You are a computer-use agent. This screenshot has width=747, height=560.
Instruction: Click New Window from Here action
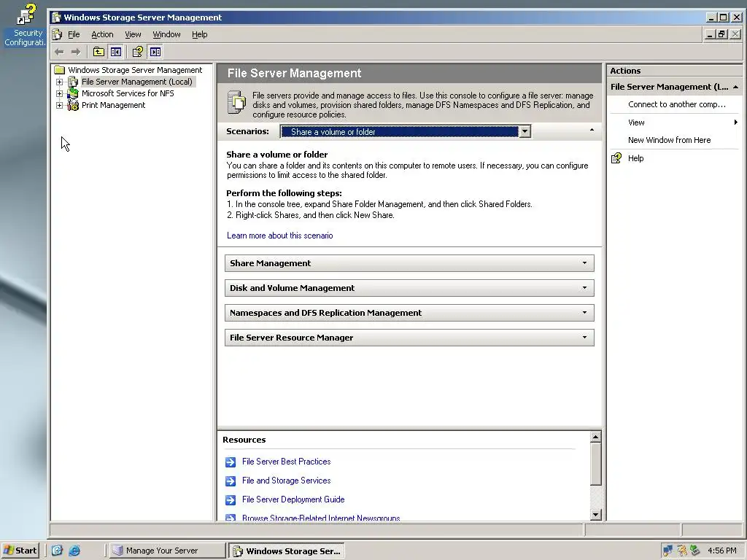[x=669, y=140]
